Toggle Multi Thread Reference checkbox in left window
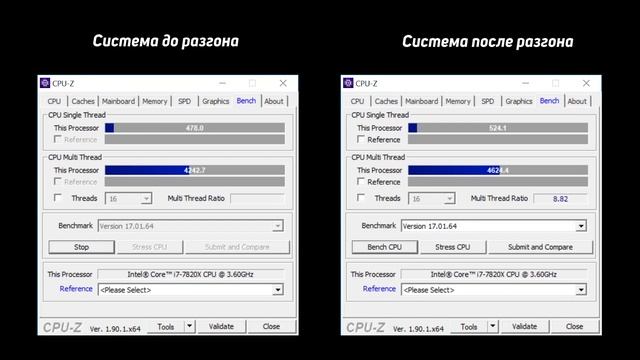The height and width of the screenshot is (360, 640). 58,181
